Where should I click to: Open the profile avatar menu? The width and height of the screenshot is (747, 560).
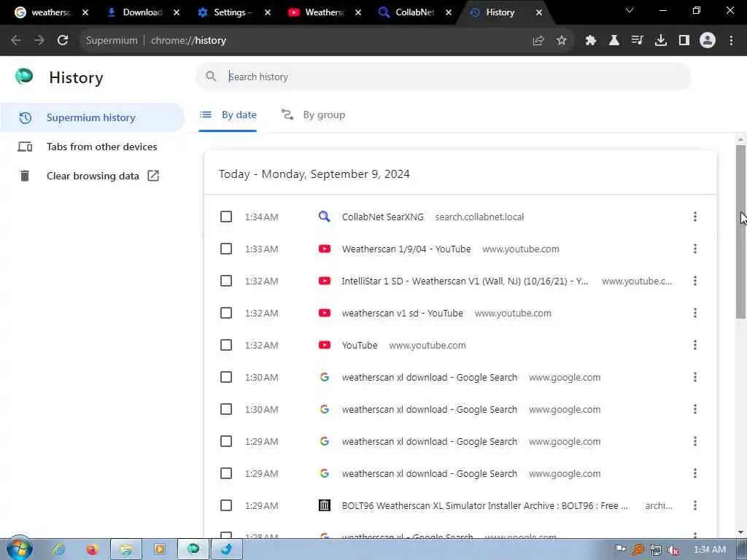(708, 41)
